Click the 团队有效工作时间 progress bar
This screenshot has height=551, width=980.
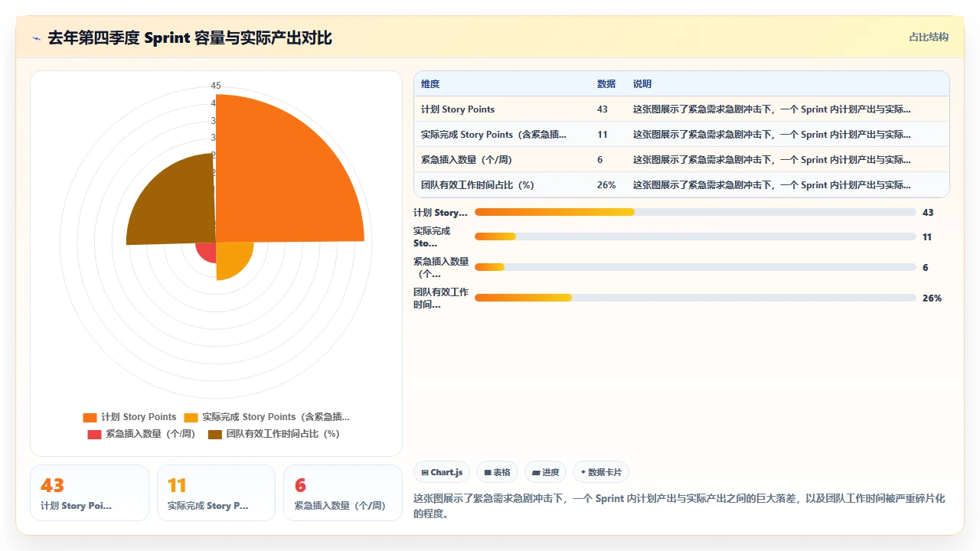pyautogui.click(x=695, y=298)
